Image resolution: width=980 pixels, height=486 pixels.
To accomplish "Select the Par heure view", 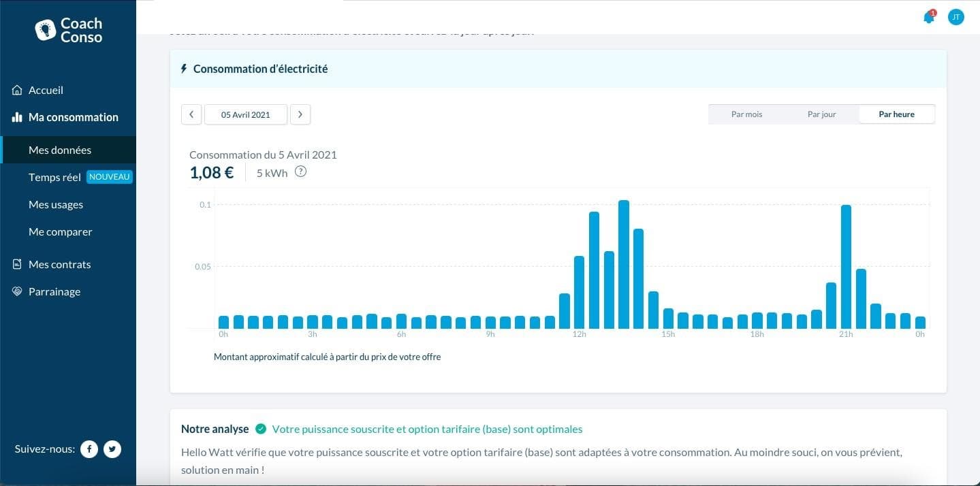I will [896, 114].
